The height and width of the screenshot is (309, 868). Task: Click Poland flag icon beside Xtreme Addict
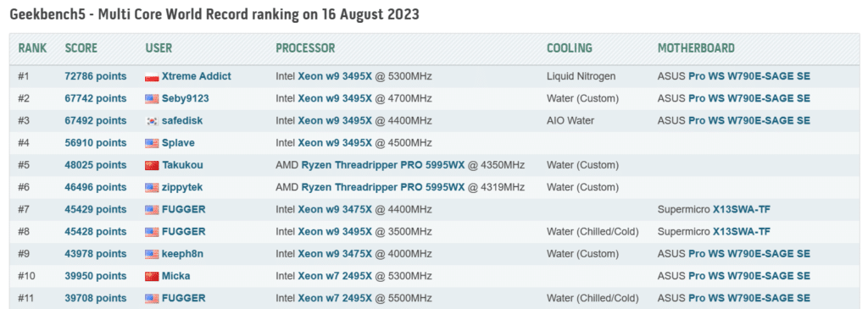click(152, 76)
